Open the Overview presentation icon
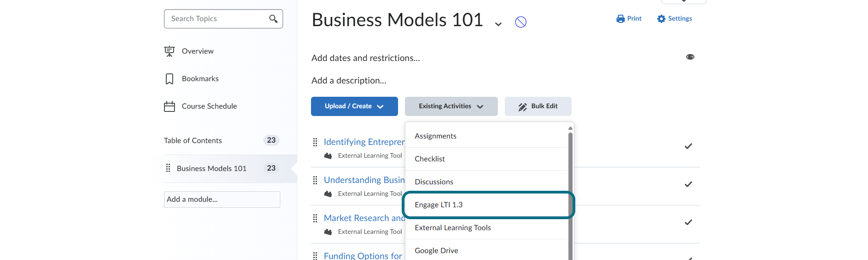The width and height of the screenshot is (868, 260). (x=169, y=51)
